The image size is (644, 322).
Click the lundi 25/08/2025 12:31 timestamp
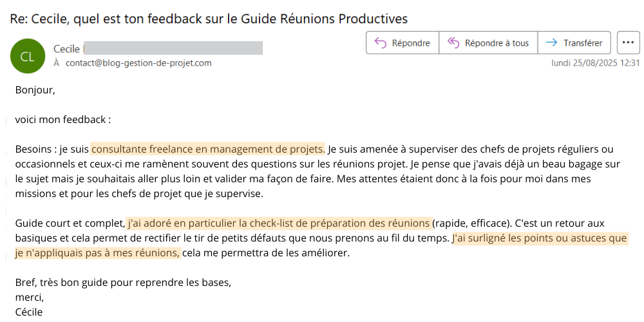point(596,63)
